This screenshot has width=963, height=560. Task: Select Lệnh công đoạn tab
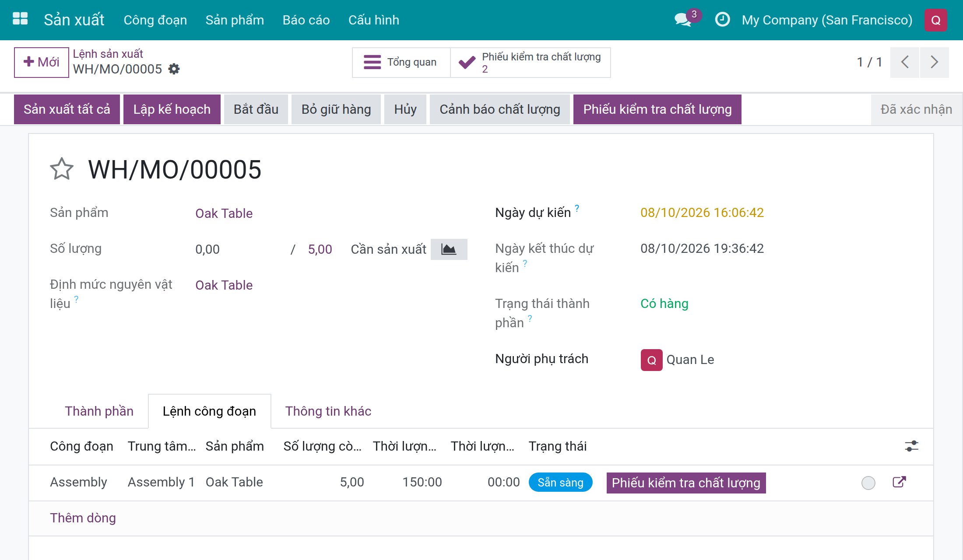click(209, 411)
